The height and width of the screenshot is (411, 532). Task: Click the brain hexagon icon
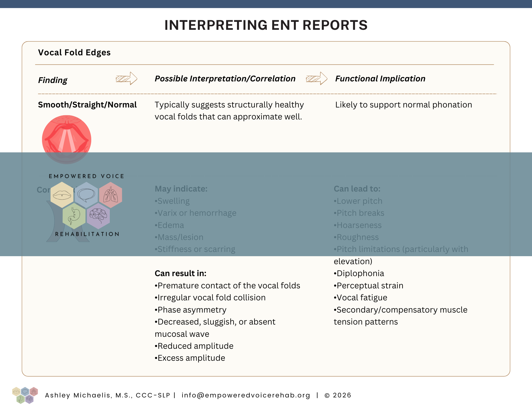click(98, 216)
